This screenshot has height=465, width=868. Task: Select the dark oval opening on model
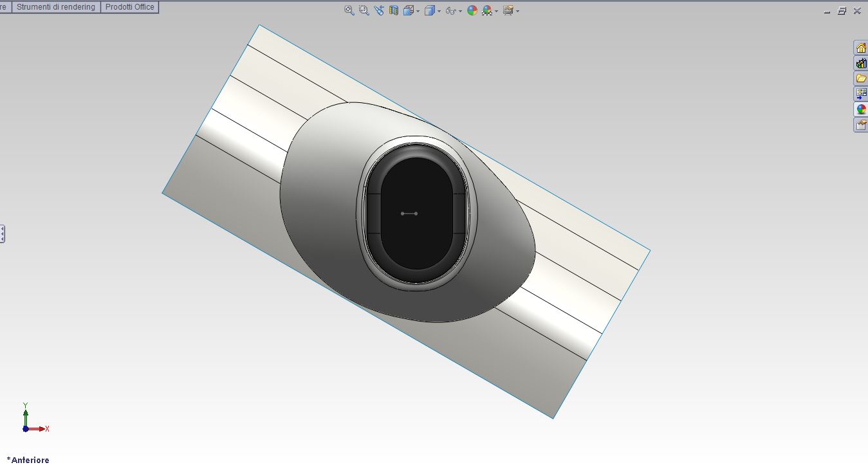pos(418,214)
